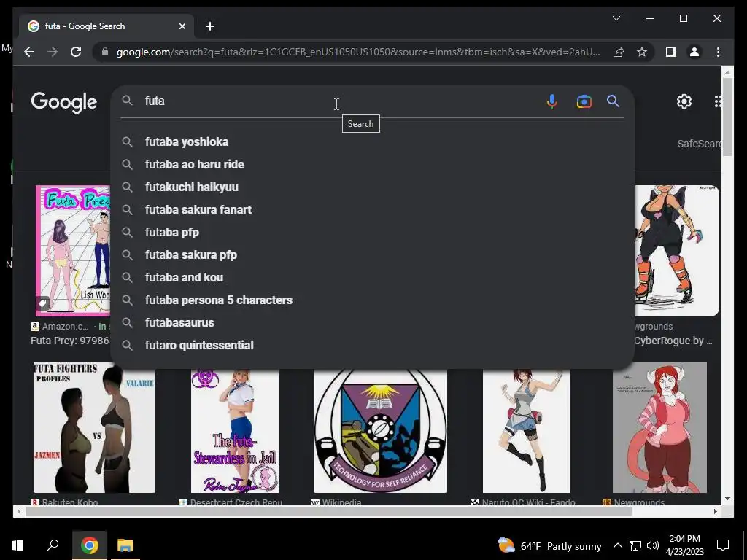This screenshot has width=747, height=560.
Task: Click the 'Rakuten Kobo' source link
Action: click(69, 502)
